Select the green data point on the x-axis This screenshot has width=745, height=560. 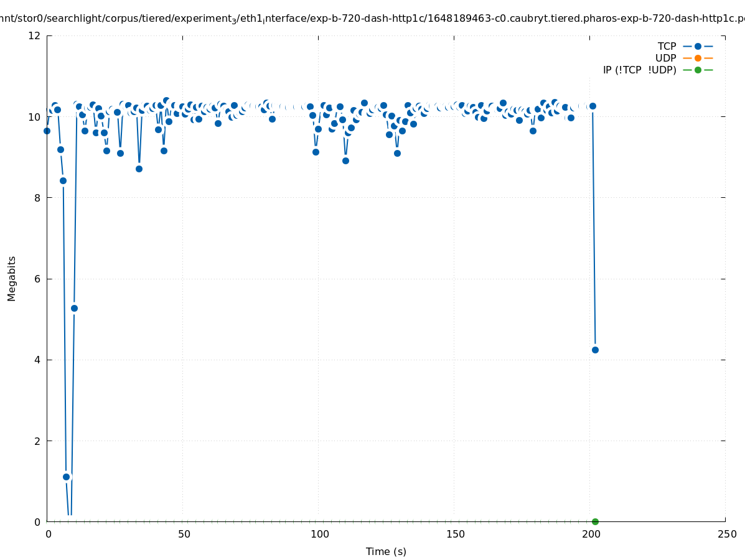595,521
